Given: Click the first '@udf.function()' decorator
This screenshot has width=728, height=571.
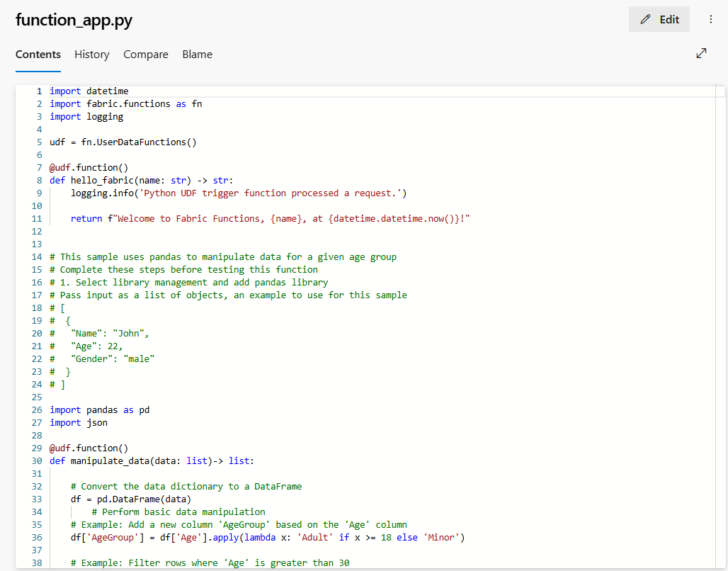Looking at the screenshot, I should pos(89,167).
